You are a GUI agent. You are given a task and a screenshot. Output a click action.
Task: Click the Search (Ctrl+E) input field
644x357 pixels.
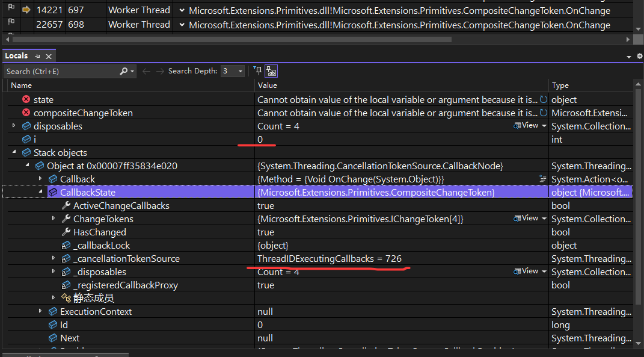click(60, 71)
